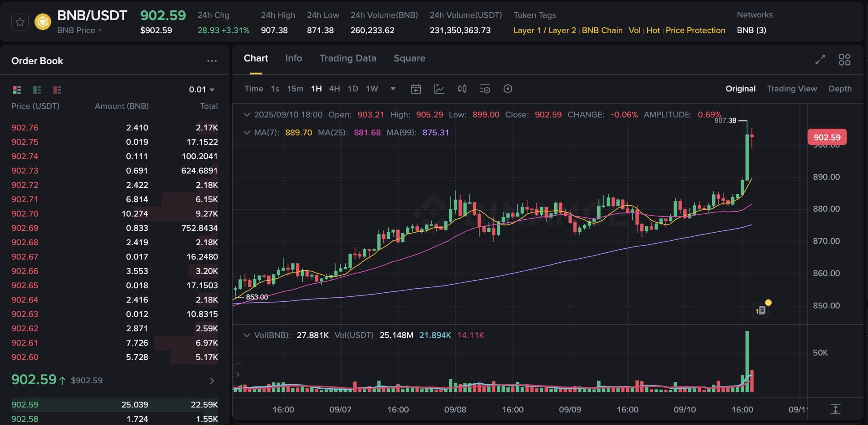Open the technical indicators line-chart icon
This screenshot has width=868, height=425.
[x=439, y=89]
